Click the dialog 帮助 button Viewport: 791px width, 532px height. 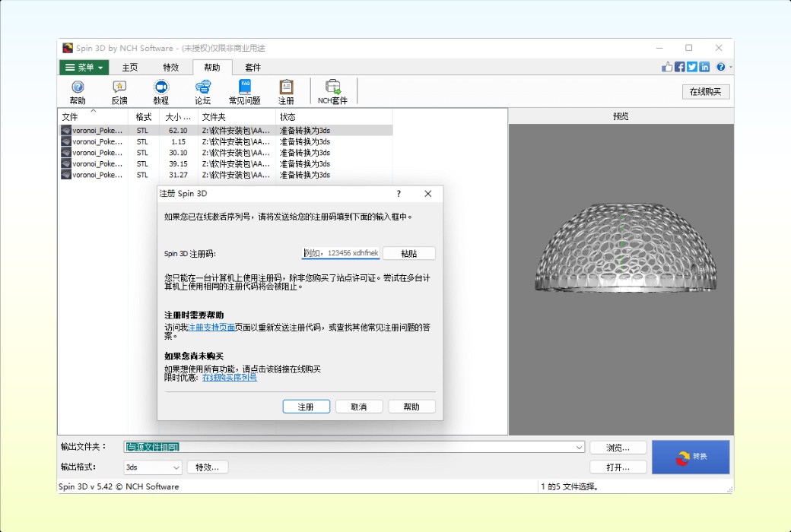(411, 407)
